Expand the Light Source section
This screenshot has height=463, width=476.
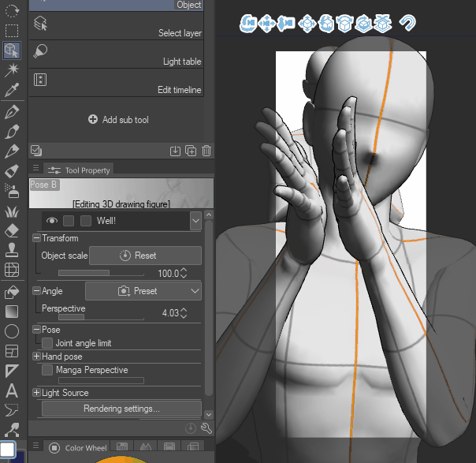(x=36, y=392)
